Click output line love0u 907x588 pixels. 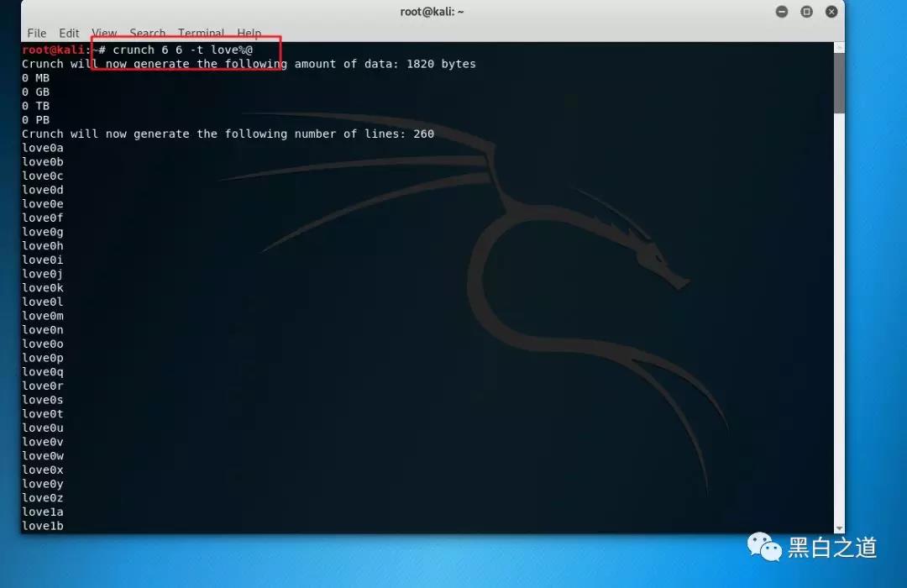(43, 428)
